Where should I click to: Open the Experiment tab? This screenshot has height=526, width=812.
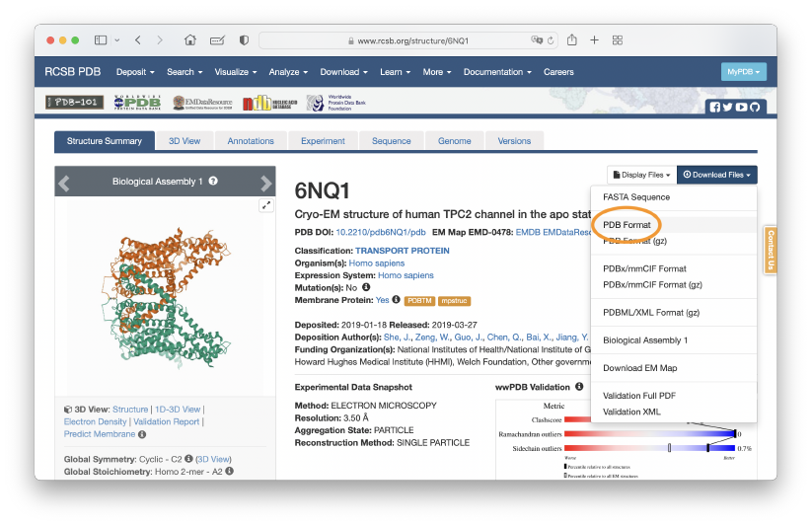coord(323,141)
